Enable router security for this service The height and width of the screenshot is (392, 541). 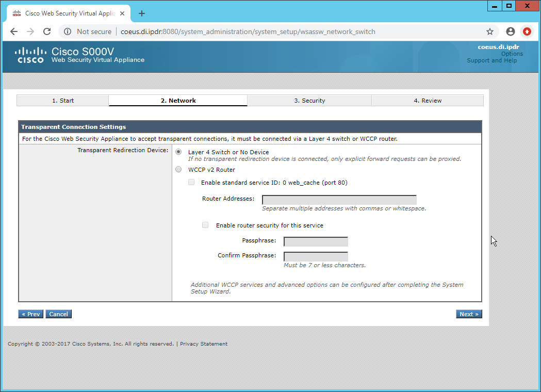(x=205, y=225)
